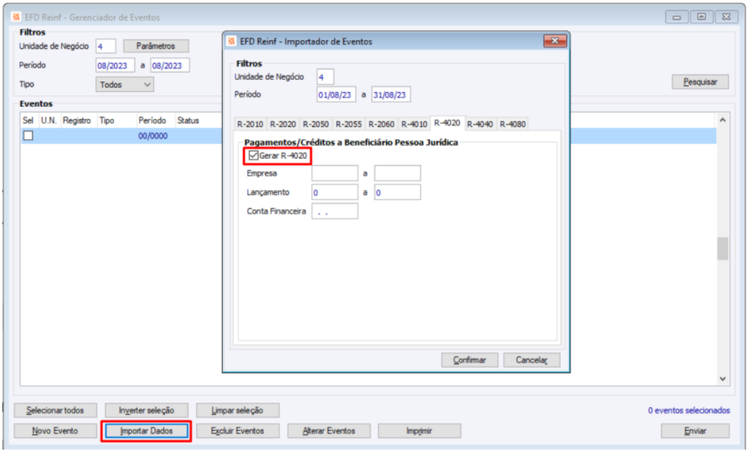Viewport: 750px width, 455px height.
Task: Click the Limpar seleção button
Action: (238, 411)
